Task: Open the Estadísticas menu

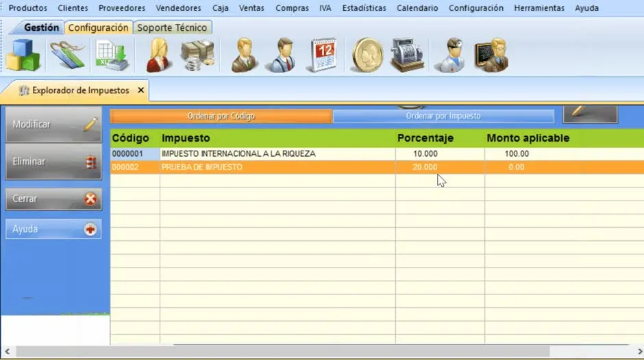Action: [364, 8]
